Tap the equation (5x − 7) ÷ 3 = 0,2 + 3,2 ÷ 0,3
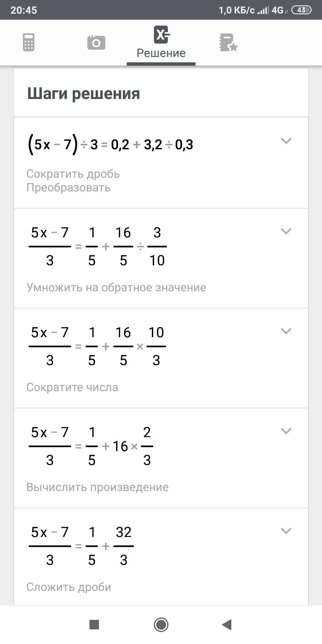The width and height of the screenshot is (322, 644). click(110, 145)
